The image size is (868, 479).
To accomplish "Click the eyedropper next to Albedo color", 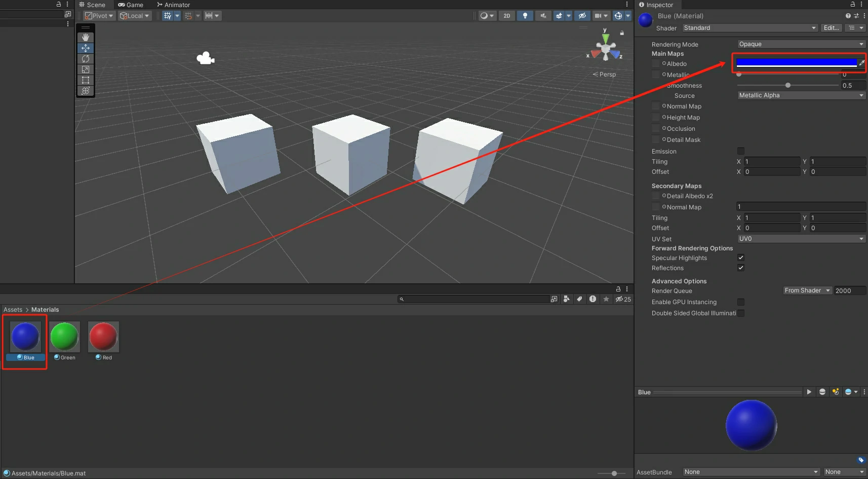I will point(861,63).
